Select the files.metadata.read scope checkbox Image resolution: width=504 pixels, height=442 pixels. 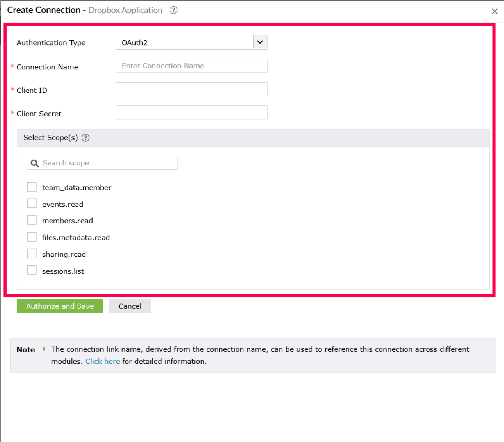point(32,237)
